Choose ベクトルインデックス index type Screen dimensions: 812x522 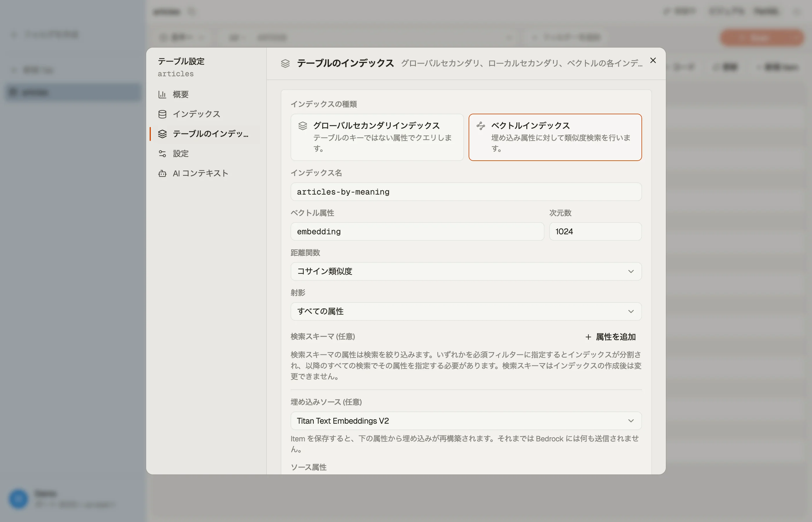[x=555, y=137]
